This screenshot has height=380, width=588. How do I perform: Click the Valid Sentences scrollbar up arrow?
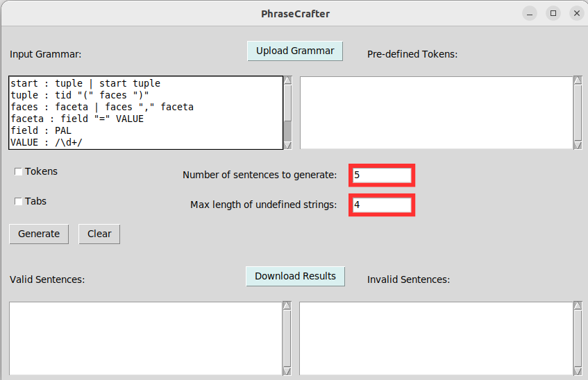288,306
